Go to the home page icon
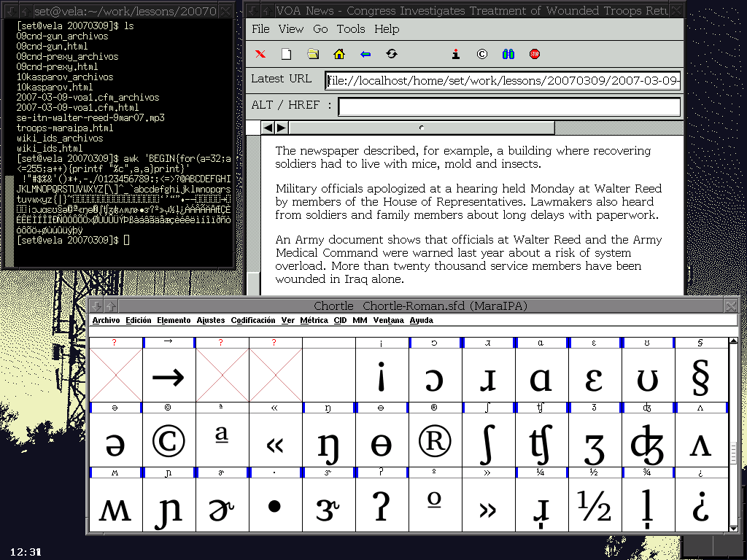Viewport: 747px width, 560px height. [339, 54]
